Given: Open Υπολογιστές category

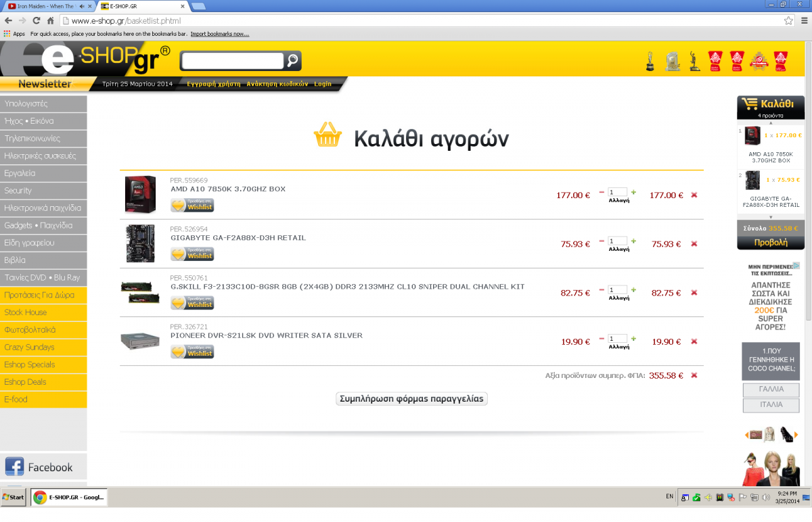Looking at the screenshot, I should (x=43, y=103).
